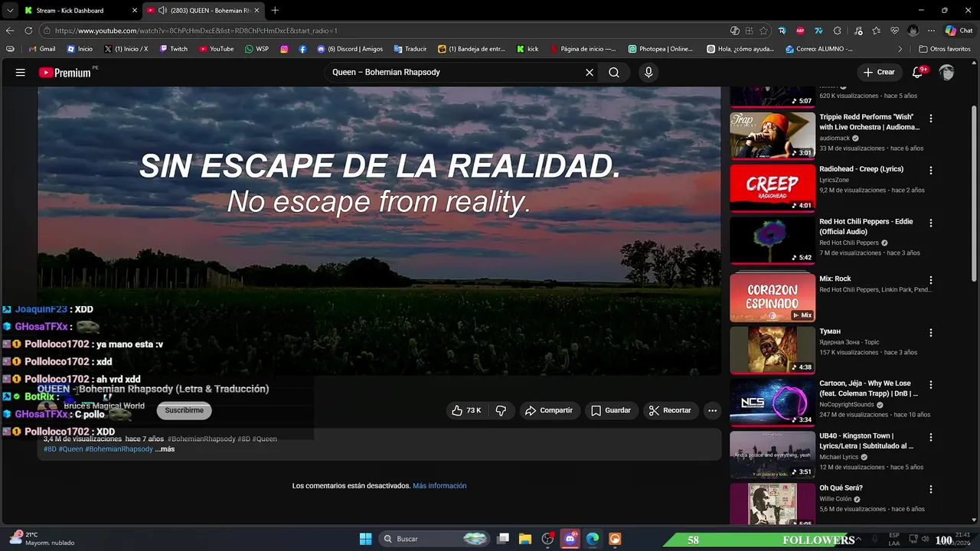Open the Traducir bookmark

click(x=410, y=49)
